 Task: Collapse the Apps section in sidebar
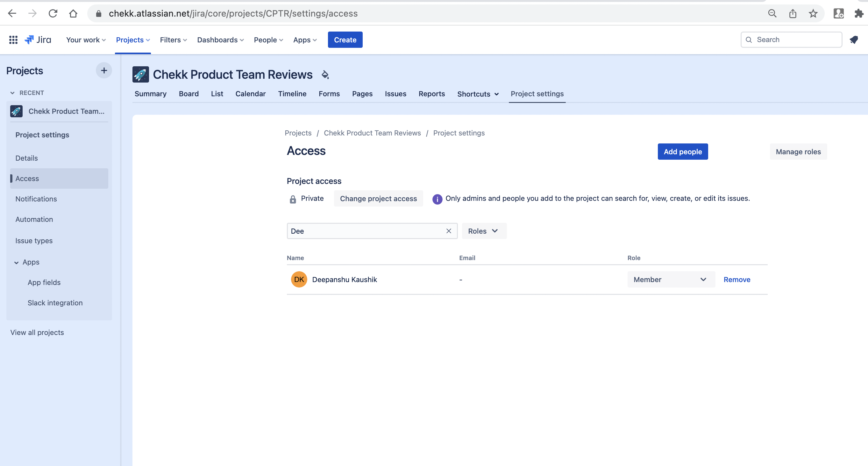point(17,262)
